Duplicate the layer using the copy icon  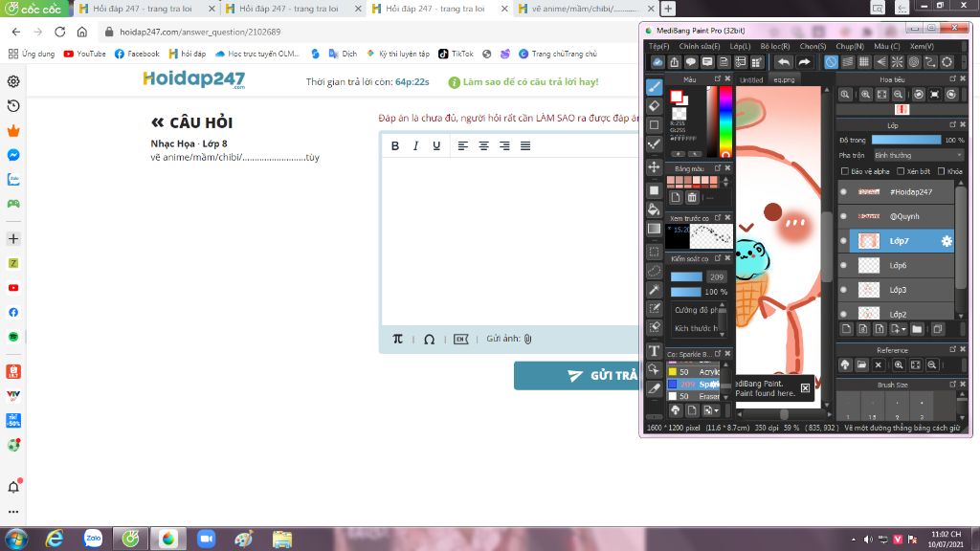(x=938, y=329)
